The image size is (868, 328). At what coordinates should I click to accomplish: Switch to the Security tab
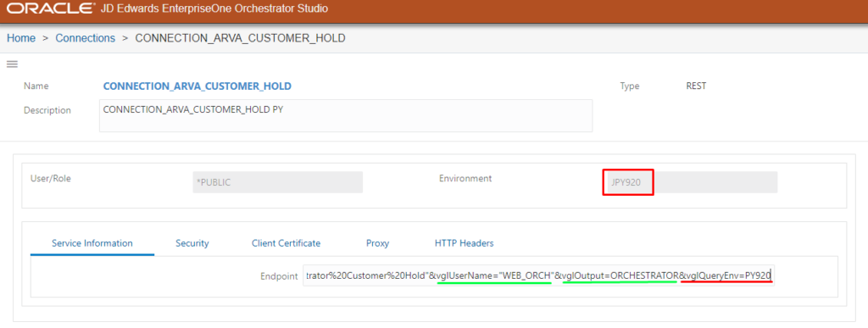click(x=192, y=243)
